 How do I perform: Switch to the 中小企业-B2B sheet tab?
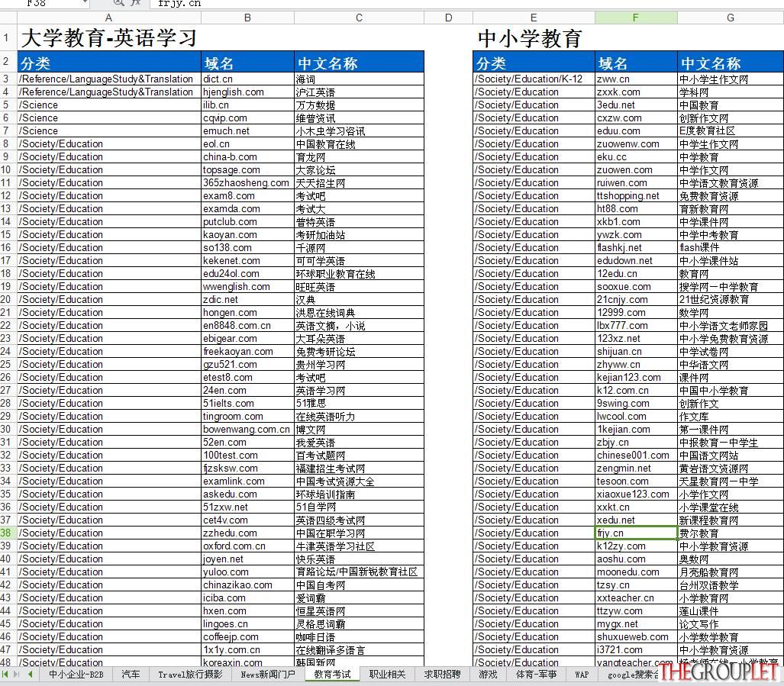(x=76, y=675)
